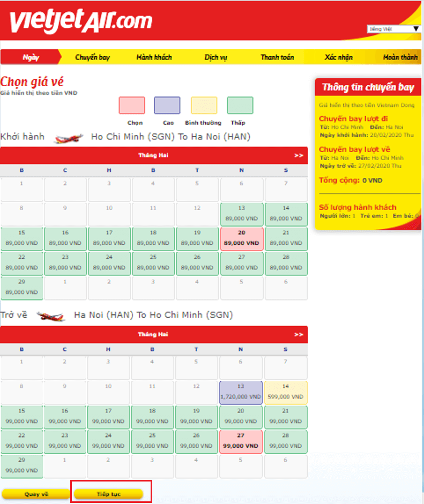Image resolution: width=424 pixels, height=504 pixels.
Task: Click the selected return date 27
Action: click(241, 441)
